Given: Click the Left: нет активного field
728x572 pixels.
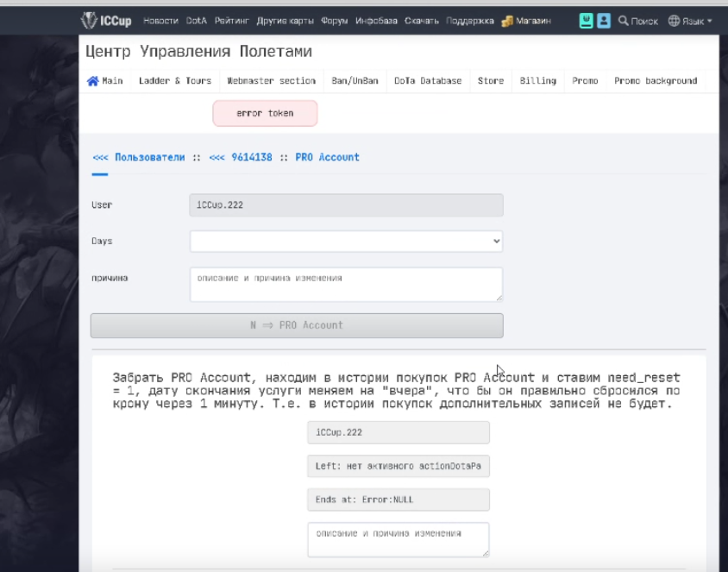Looking at the screenshot, I should [399, 466].
